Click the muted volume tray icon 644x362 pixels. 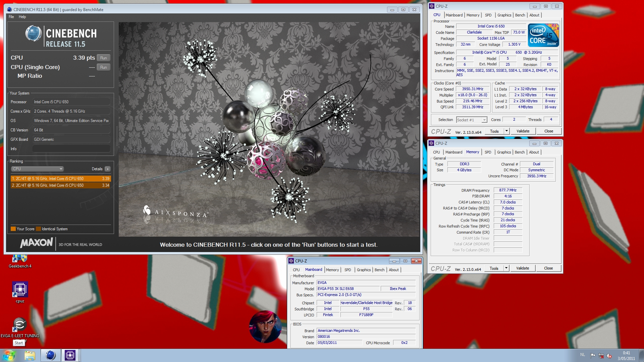point(609,356)
